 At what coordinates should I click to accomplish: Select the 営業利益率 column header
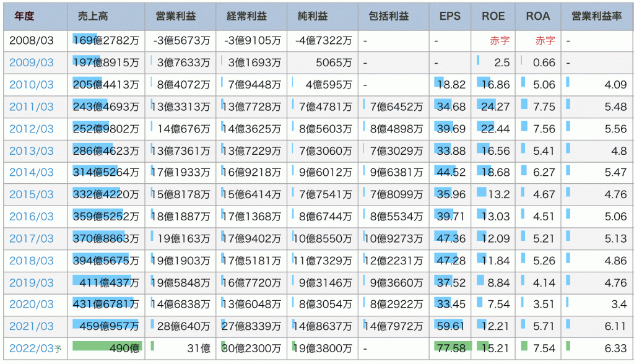597,16
